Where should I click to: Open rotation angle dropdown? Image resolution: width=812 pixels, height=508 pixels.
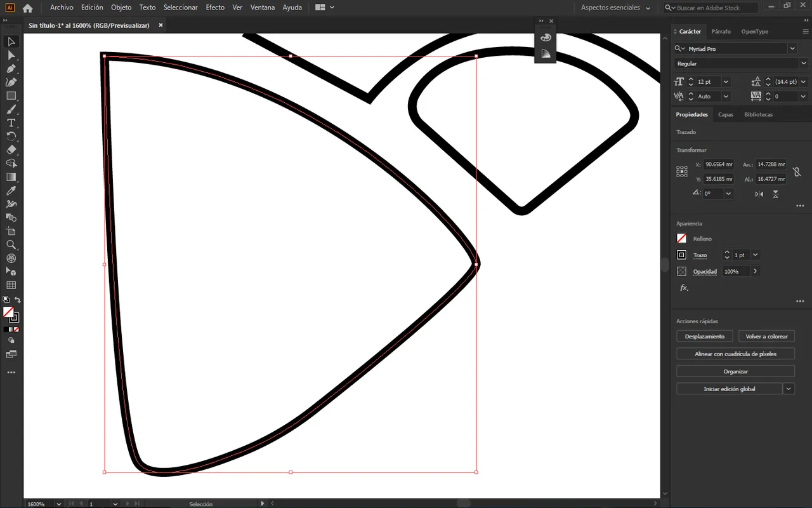click(x=728, y=194)
